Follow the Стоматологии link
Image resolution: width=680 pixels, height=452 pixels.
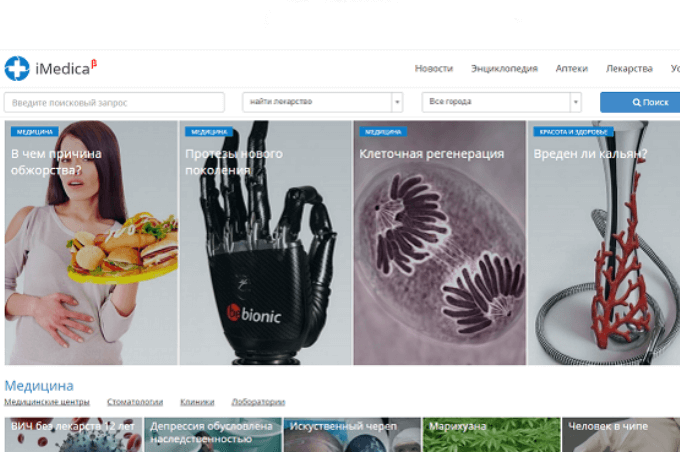135,402
